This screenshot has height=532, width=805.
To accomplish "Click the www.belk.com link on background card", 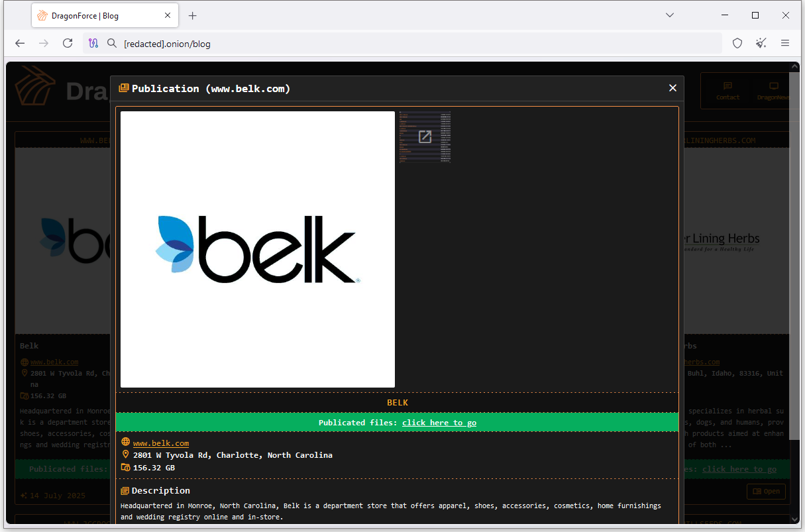I will [x=54, y=362].
